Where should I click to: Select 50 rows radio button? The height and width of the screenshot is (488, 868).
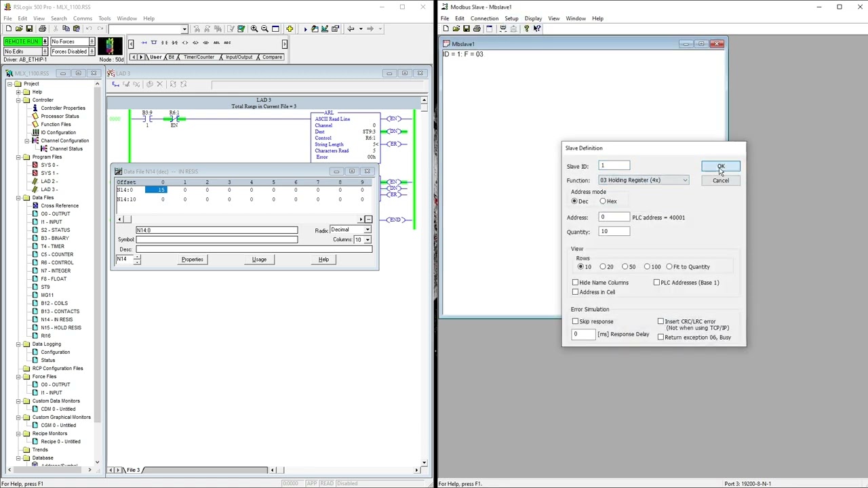(x=625, y=267)
